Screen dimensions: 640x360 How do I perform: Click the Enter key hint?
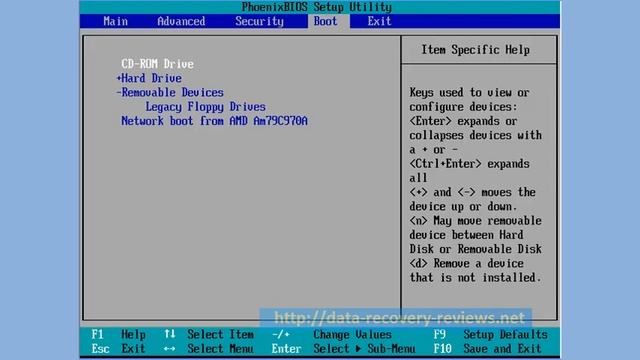click(x=287, y=349)
